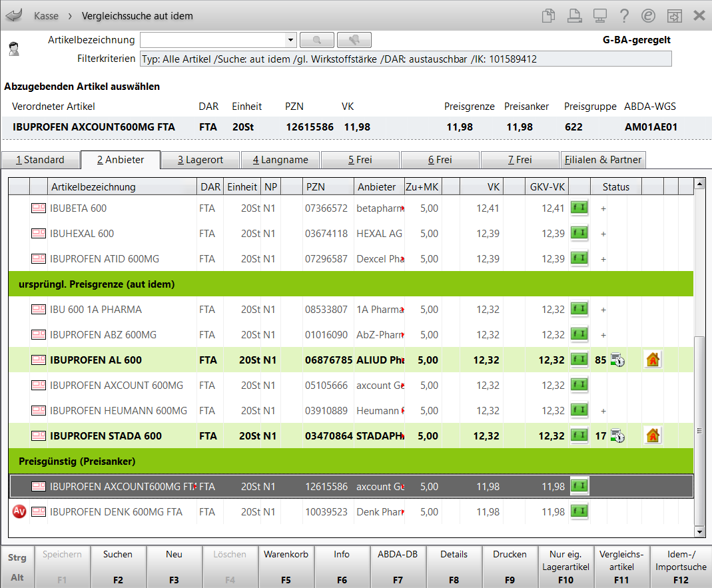
Task: Toggle Nur eig. Lagerartikel F10 button
Action: 565,567
